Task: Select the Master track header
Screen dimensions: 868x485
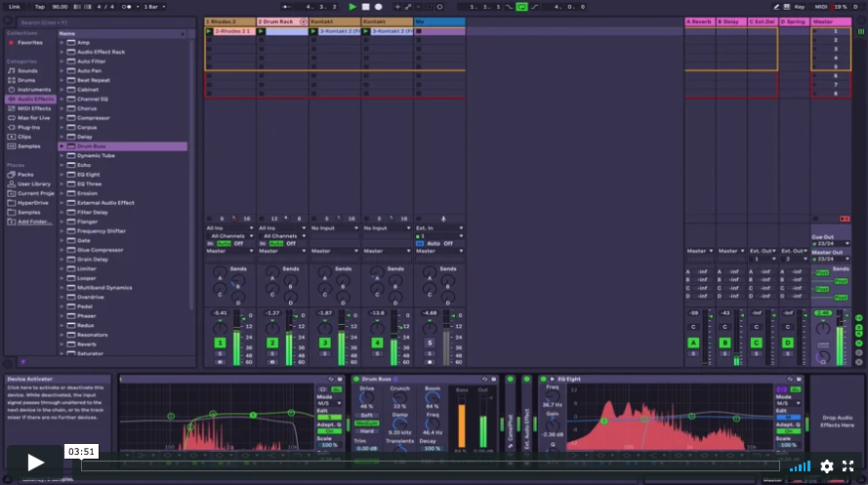Action: click(x=831, y=21)
